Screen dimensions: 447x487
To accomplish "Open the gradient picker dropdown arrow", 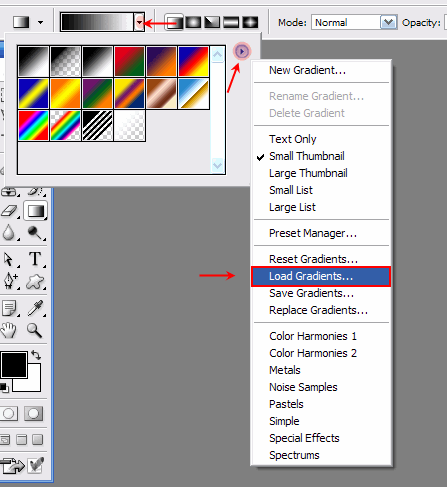I will coord(139,22).
